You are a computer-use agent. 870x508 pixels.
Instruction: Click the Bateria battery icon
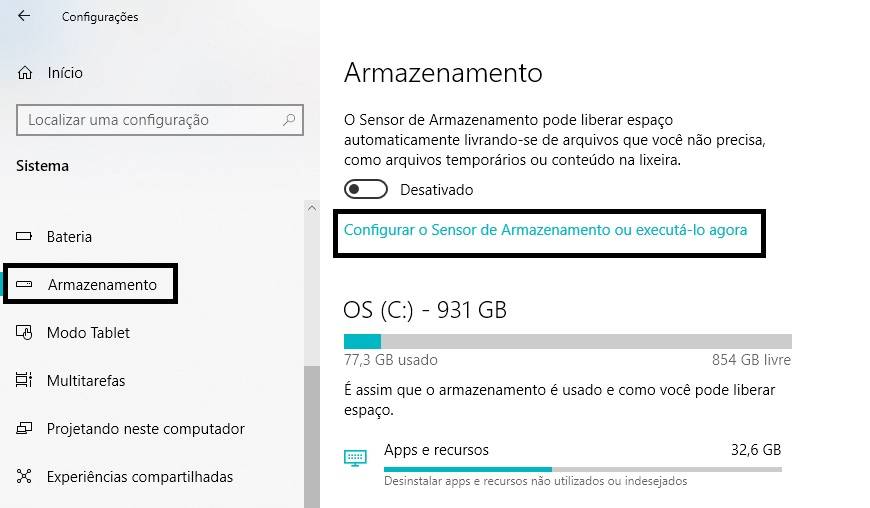coord(24,236)
